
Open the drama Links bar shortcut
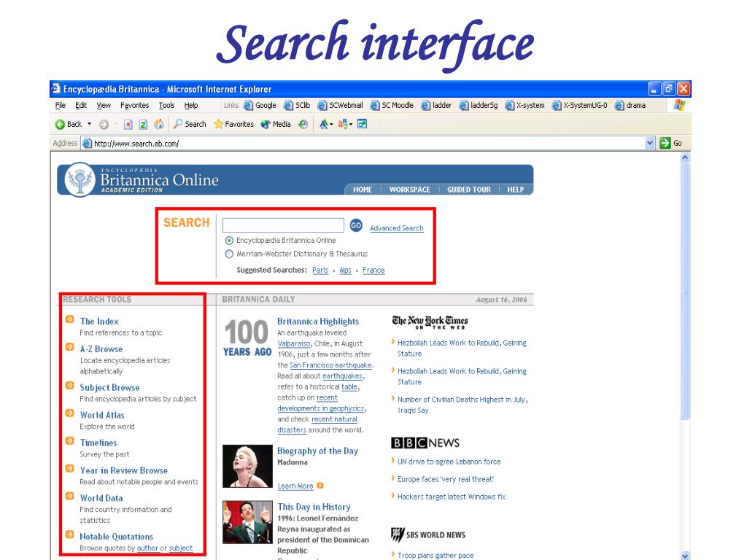pyautogui.click(x=630, y=105)
